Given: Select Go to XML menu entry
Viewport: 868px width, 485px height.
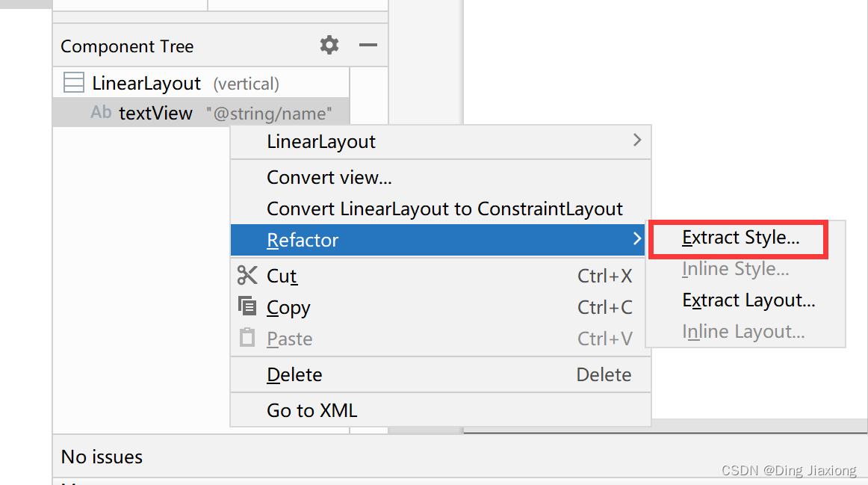Looking at the screenshot, I should (311, 410).
